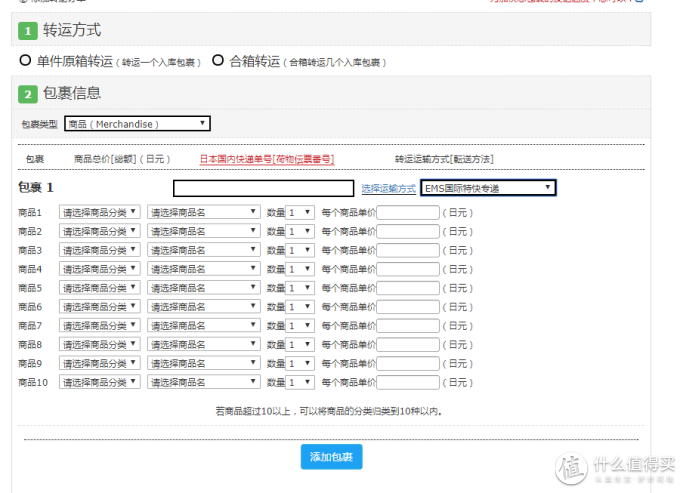Open 商品9 category dropdown
Viewport: 680px width, 493px height.
click(x=100, y=363)
